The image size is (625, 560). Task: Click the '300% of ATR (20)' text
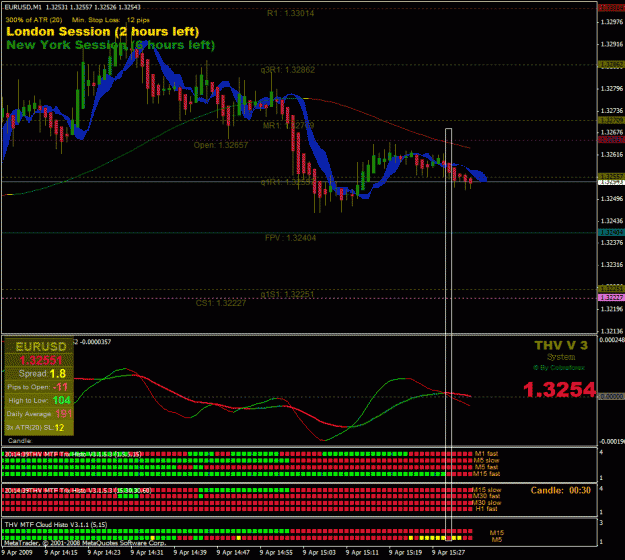coord(34,20)
